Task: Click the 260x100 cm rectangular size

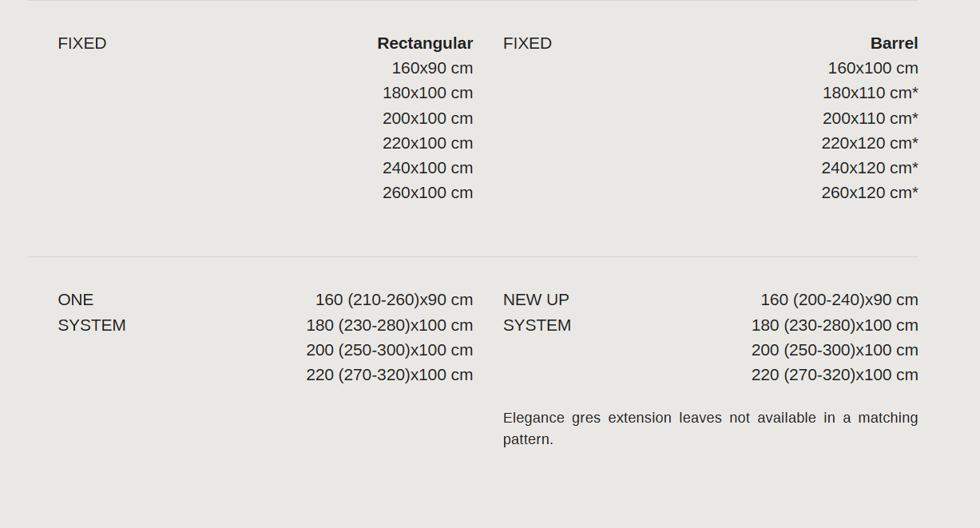Action: point(427,193)
